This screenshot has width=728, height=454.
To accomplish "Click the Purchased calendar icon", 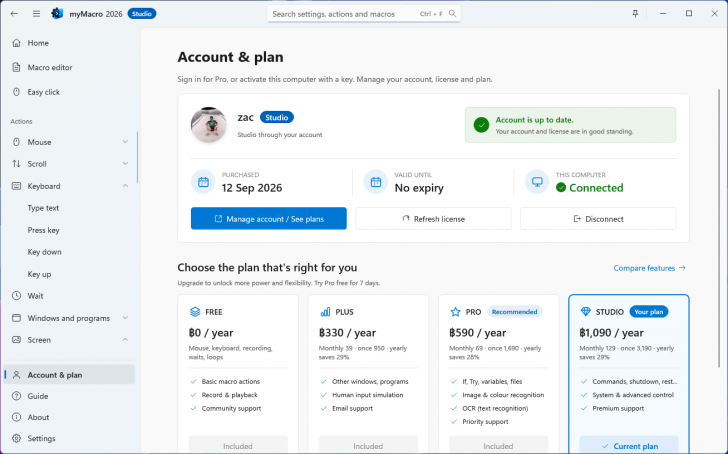I will [203, 182].
